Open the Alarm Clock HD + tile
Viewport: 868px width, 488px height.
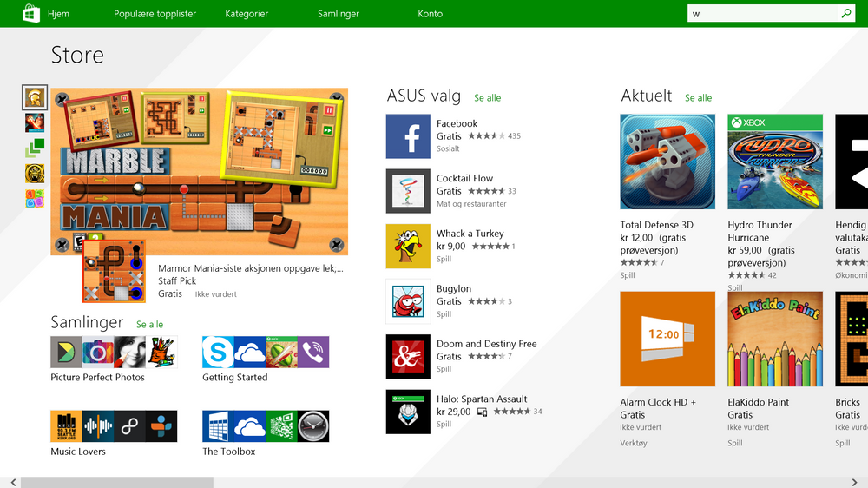(667, 339)
